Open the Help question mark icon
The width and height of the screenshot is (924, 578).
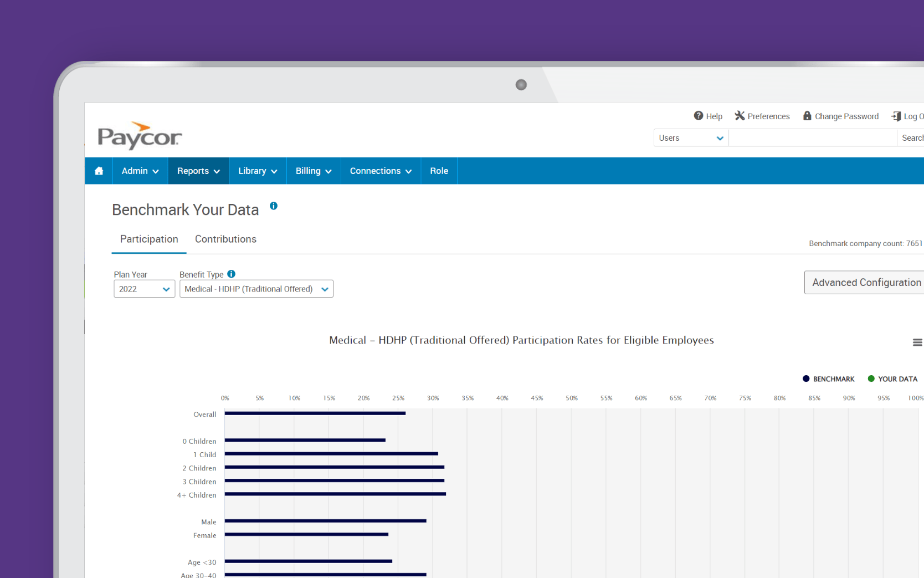click(699, 116)
